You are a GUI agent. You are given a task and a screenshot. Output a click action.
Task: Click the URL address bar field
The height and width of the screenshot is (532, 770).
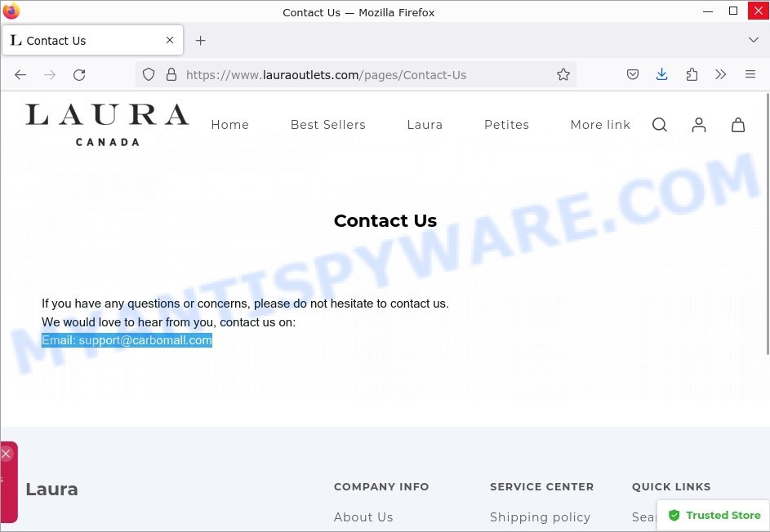click(355, 74)
